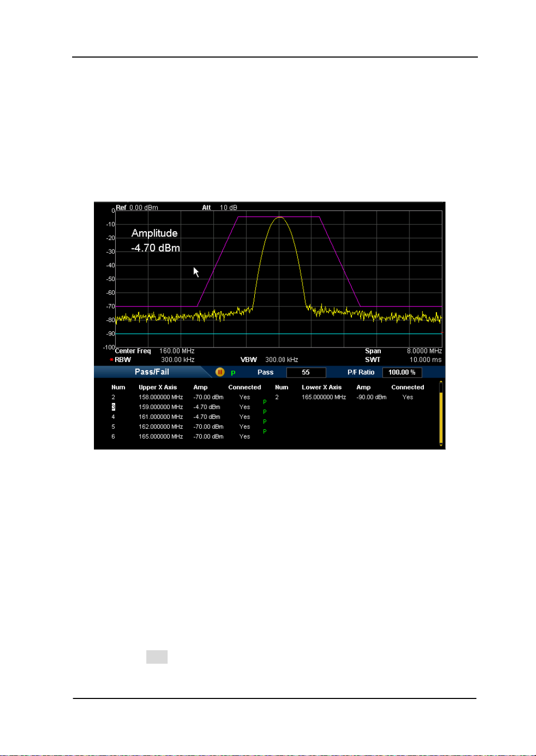Click Num 6 in the upper limit table
536x756 pixels.
tap(113, 437)
